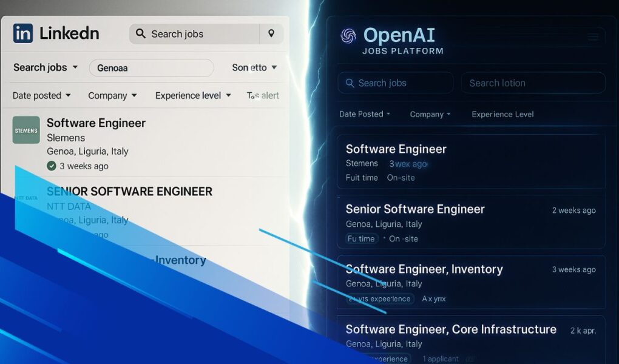The width and height of the screenshot is (619, 364).
Task: Click 'Genoa, Liguria, Italy' under LinkedIn Slemens
Action: (x=87, y=151)
